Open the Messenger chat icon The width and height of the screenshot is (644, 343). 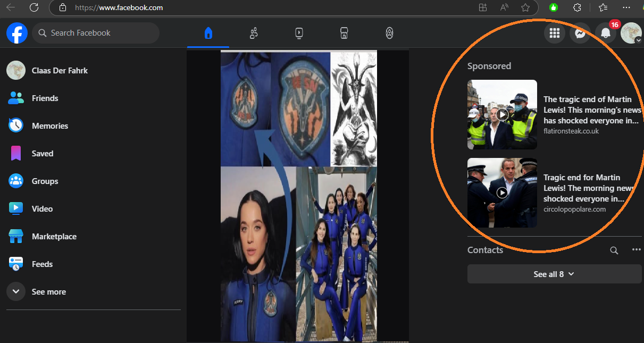[x=580, y=34]
